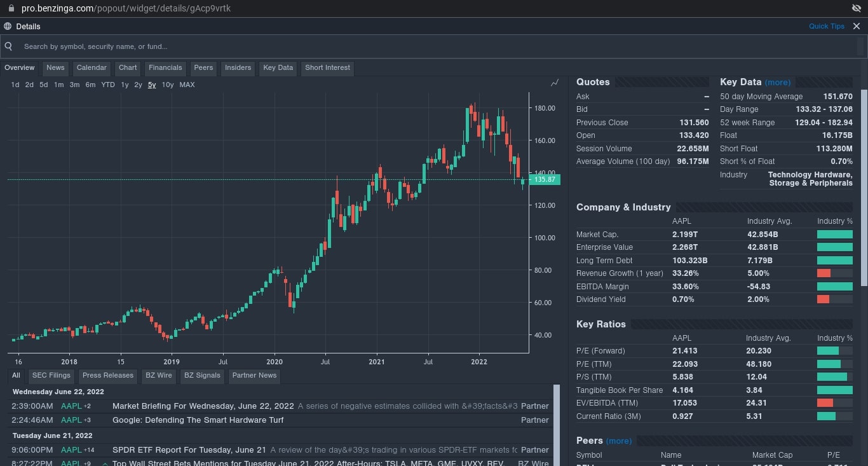Close the Details widget with X
The width and height of the screenshot is (868, 466).
[x=857, y=26]
